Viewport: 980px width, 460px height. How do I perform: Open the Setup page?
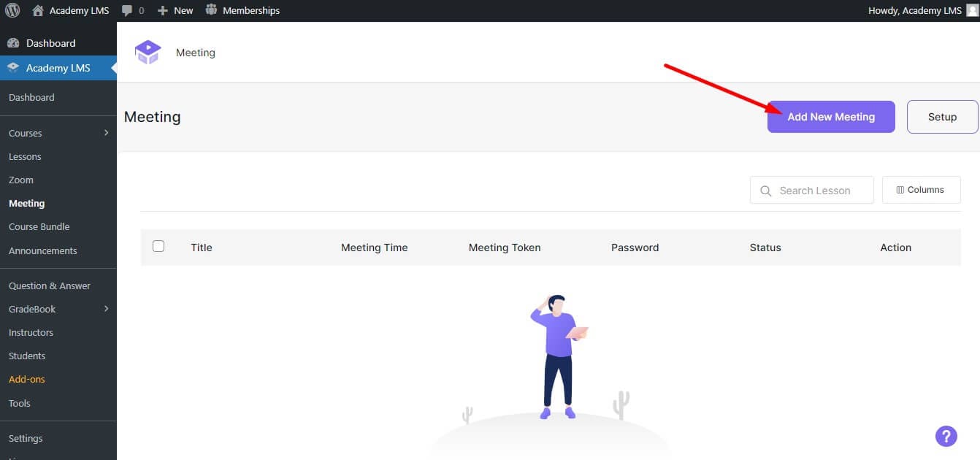tap(942, 117)
